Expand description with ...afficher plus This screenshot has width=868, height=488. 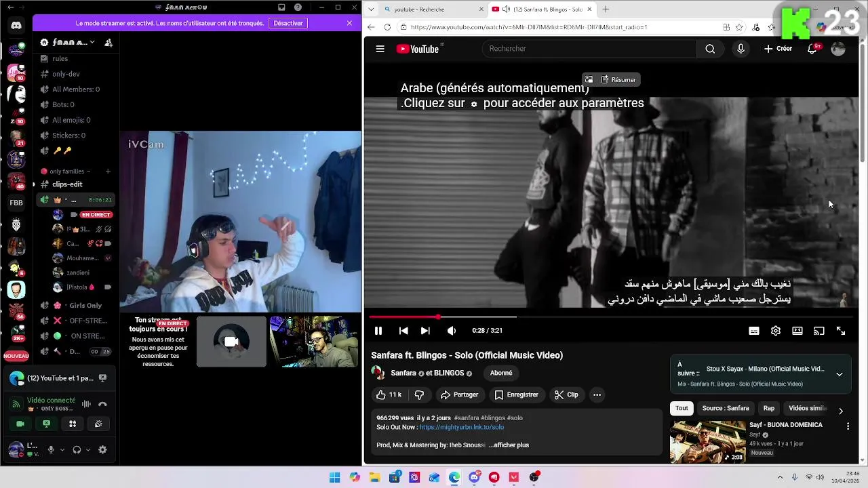509,445
